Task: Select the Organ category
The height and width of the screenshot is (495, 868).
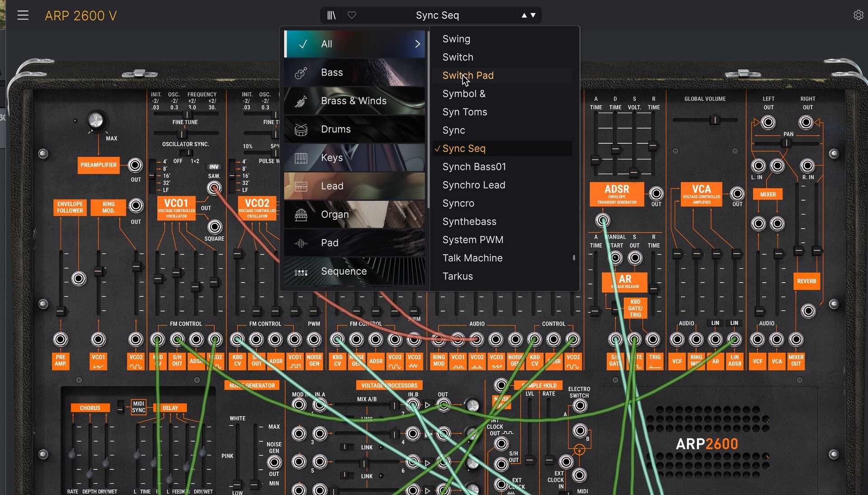Action: point(354,215)
